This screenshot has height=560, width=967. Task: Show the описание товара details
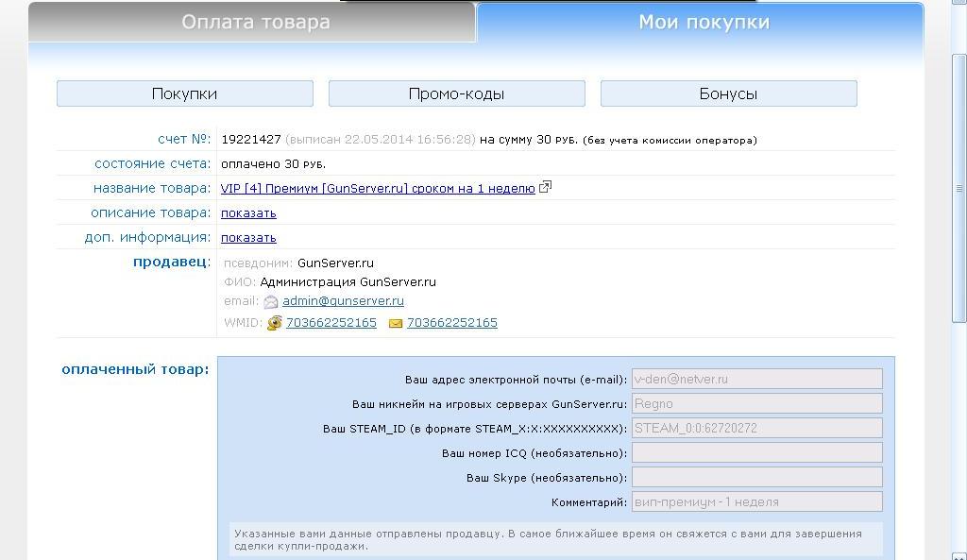click(248, 212)
